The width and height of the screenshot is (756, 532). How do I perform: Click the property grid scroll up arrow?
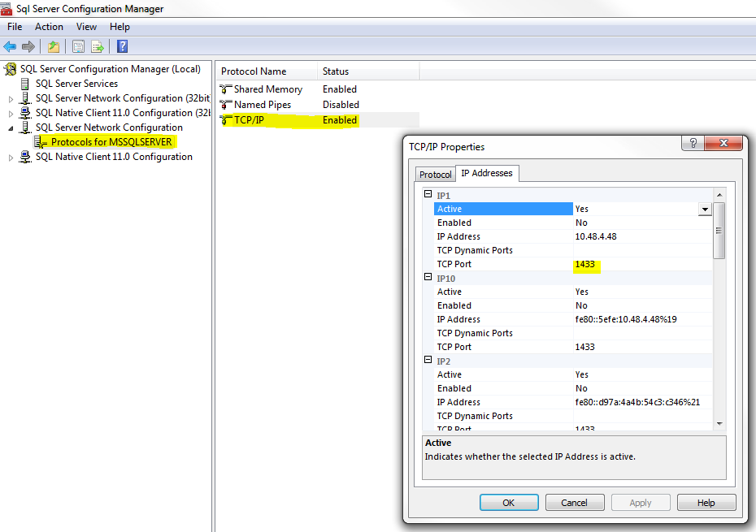[719, 195]
